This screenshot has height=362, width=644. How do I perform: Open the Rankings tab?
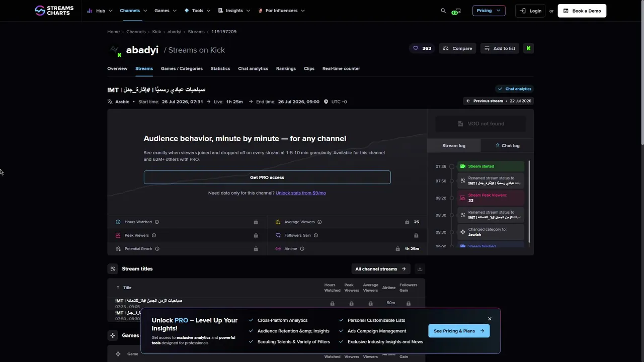tap(286, 68)
